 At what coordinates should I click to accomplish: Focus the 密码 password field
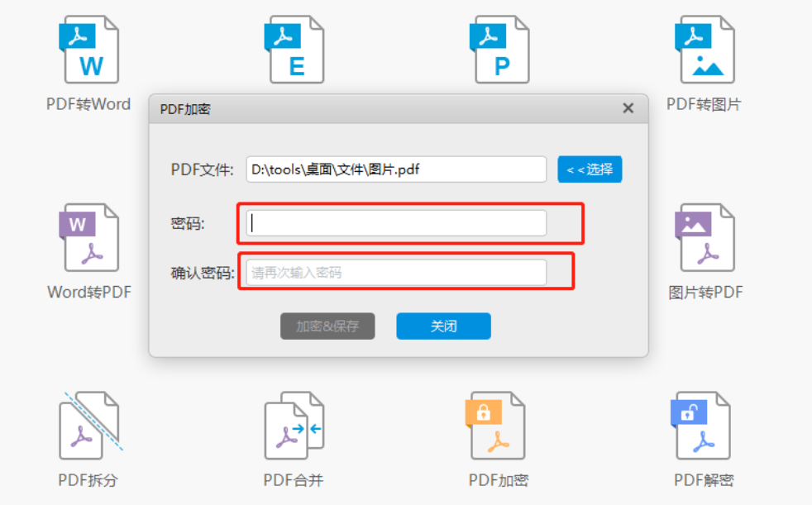click(396, 223)
